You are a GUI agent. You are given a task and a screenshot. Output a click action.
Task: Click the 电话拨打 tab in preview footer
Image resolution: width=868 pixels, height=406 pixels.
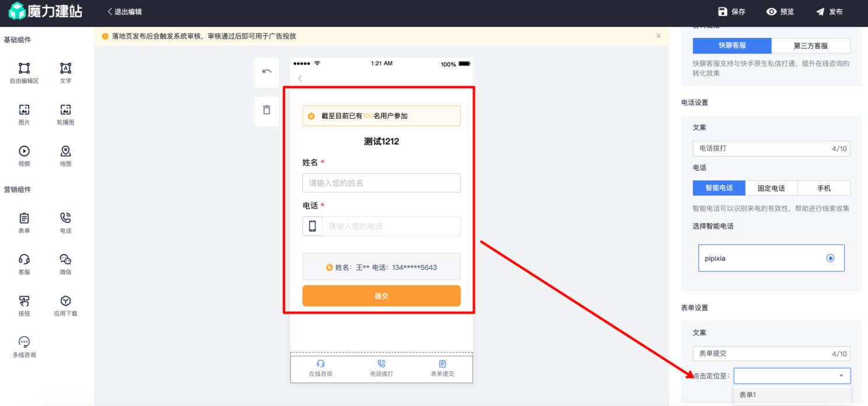click(382, 368)
